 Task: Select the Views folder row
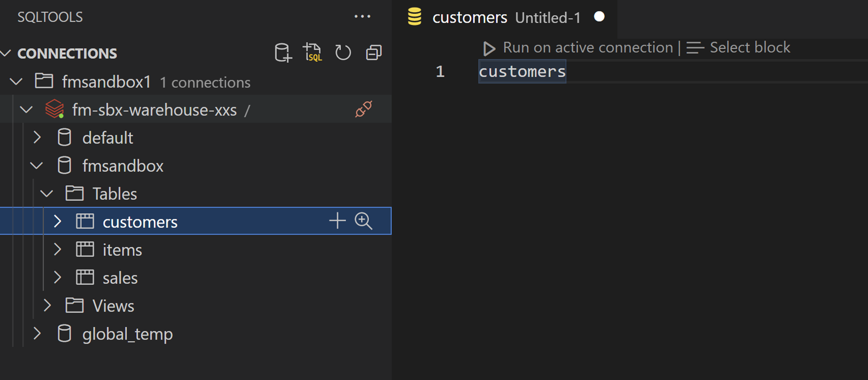tap(196, 305)
